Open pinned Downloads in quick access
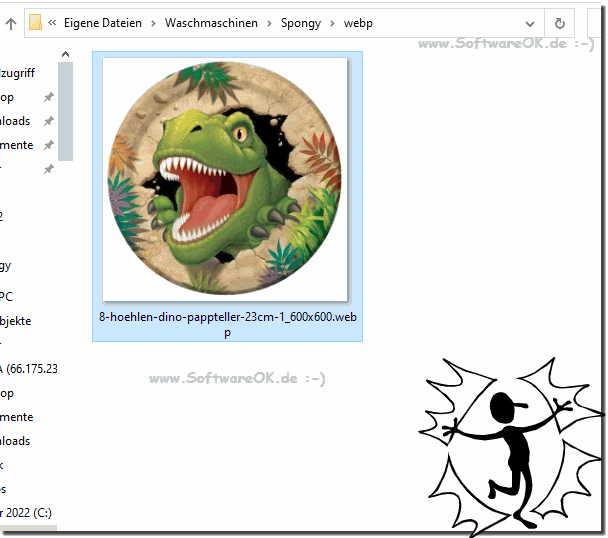 (x=15, y=121)
